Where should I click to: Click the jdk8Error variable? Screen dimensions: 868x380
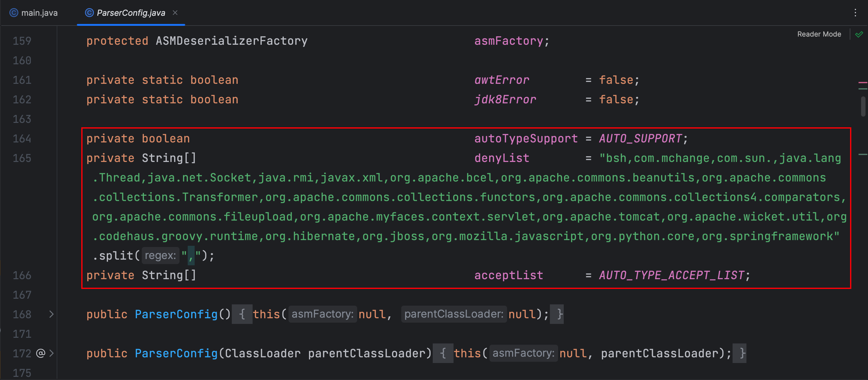click(505, 100)
